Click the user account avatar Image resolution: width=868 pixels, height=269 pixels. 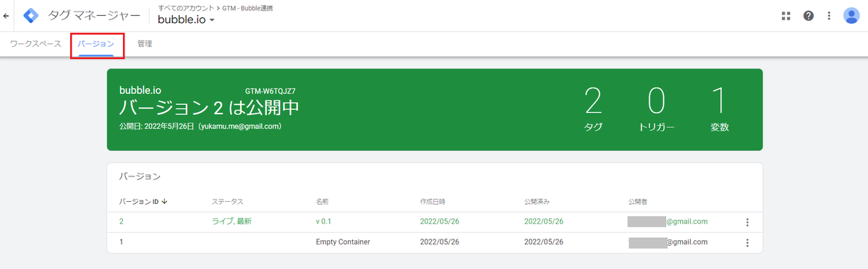click(851, 15)
